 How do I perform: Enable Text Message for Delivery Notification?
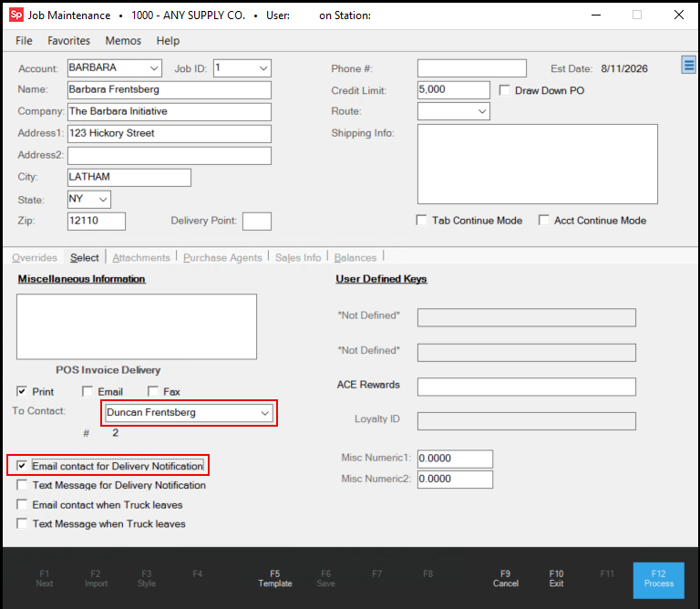click(22, 485)
